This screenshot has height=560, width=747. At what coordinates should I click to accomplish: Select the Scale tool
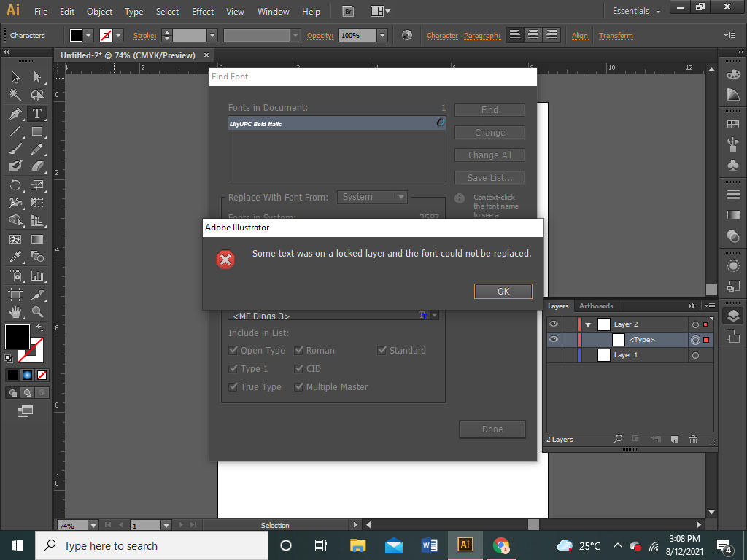coord(37,184)
